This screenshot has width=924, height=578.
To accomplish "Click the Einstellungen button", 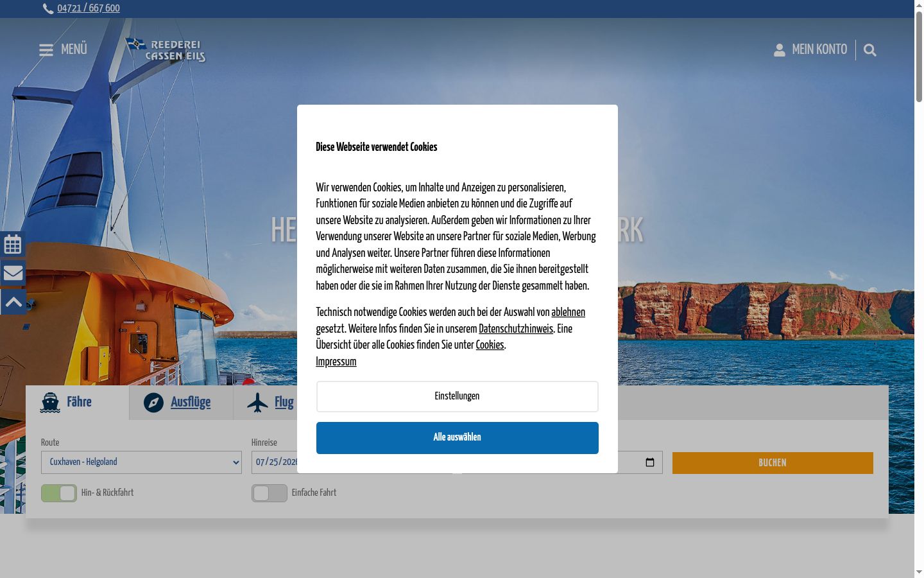I will point(458,396).
